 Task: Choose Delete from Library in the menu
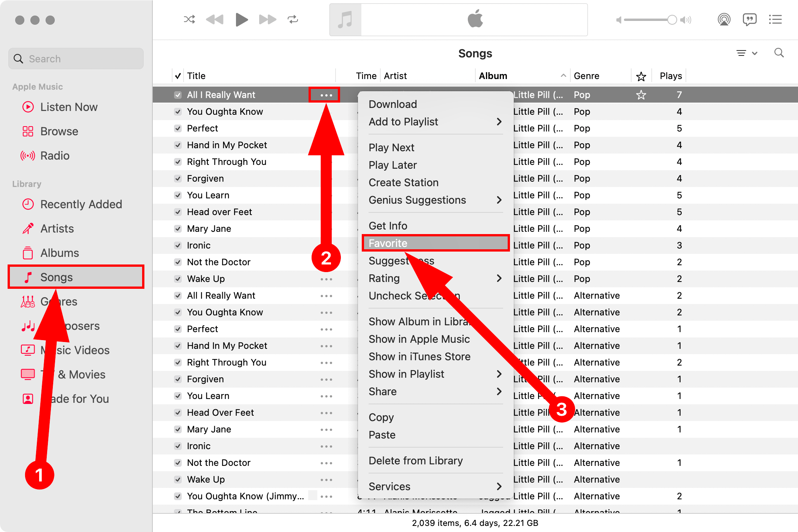tap(416, 460)
